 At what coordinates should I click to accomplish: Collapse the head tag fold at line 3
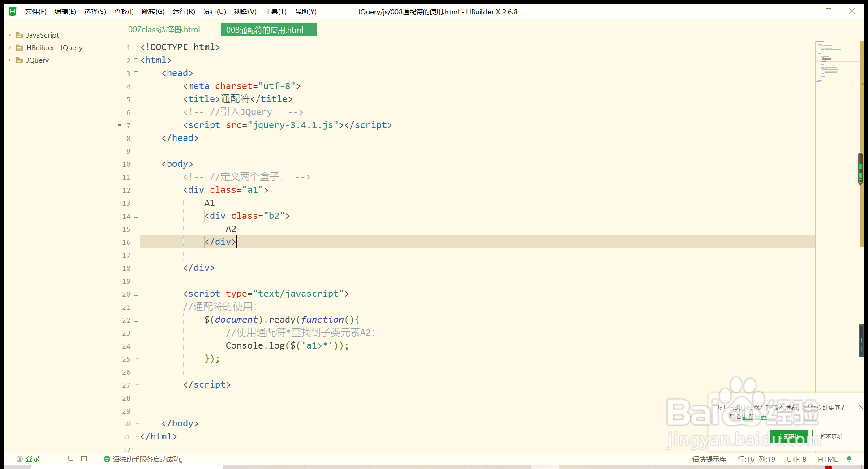click(x=136, y=73)
